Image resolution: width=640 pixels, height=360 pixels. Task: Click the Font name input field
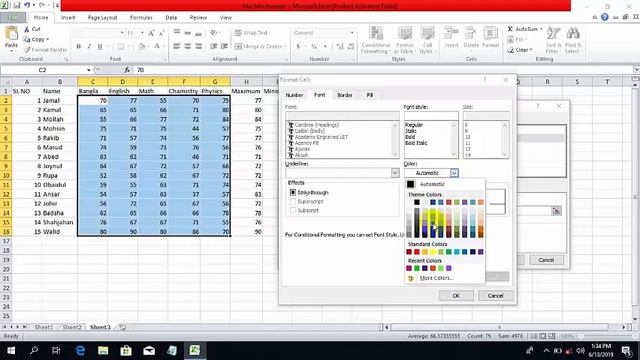coord(342,116)
